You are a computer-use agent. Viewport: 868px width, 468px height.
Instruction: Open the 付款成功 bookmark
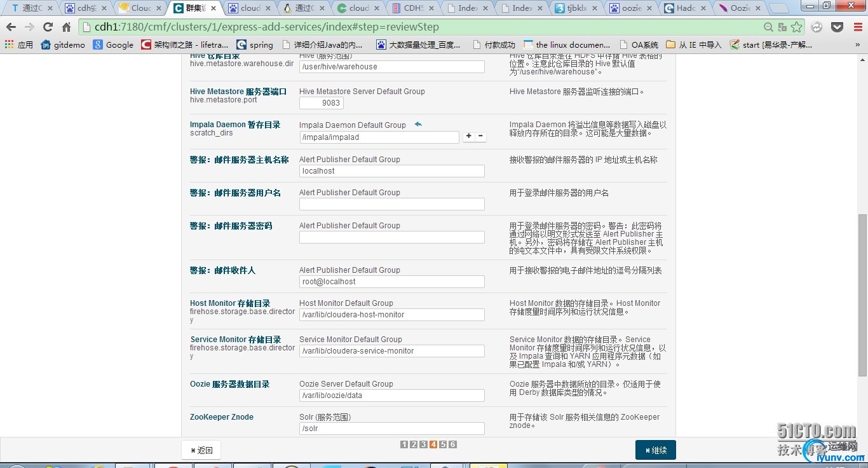(494, 45)
